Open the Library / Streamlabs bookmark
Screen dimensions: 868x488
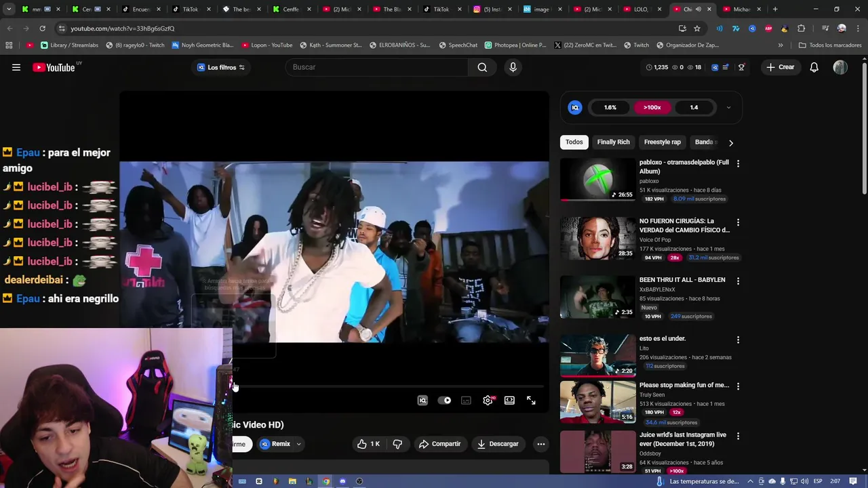69,45
